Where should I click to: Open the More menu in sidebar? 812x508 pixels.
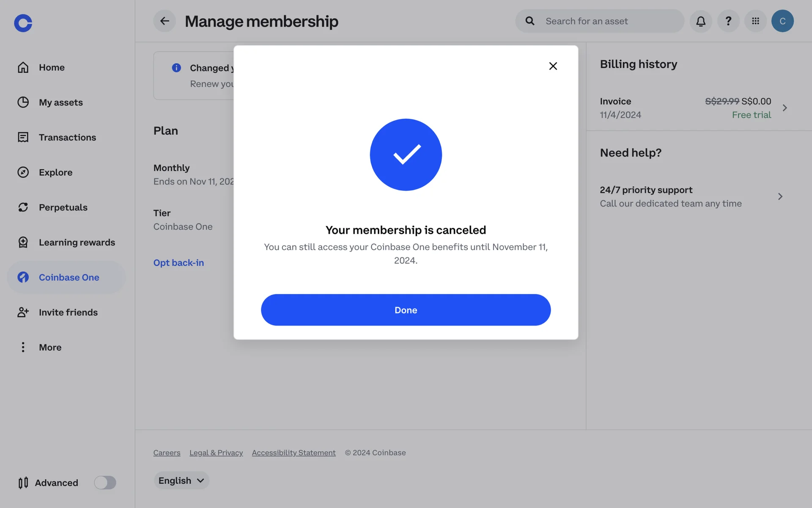[x=50, y=347]
